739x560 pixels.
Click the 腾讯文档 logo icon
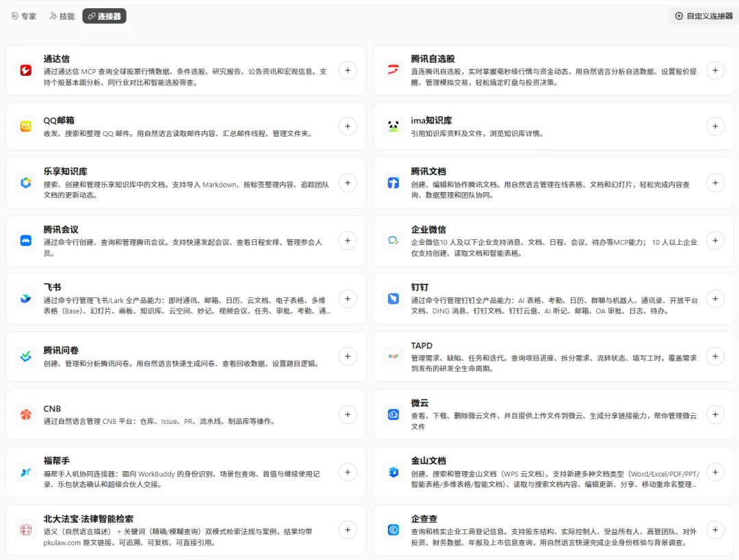pos(393,183)
